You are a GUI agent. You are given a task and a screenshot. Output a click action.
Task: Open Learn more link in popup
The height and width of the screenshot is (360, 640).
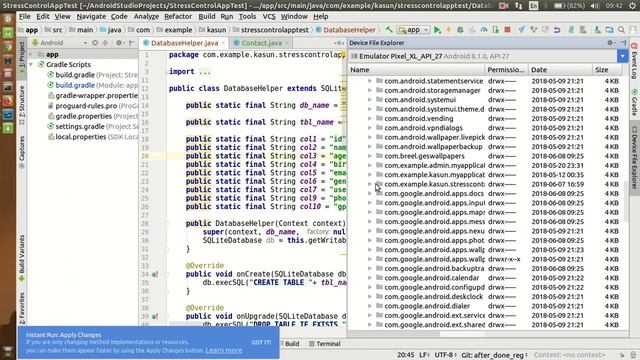pos(224,350)
